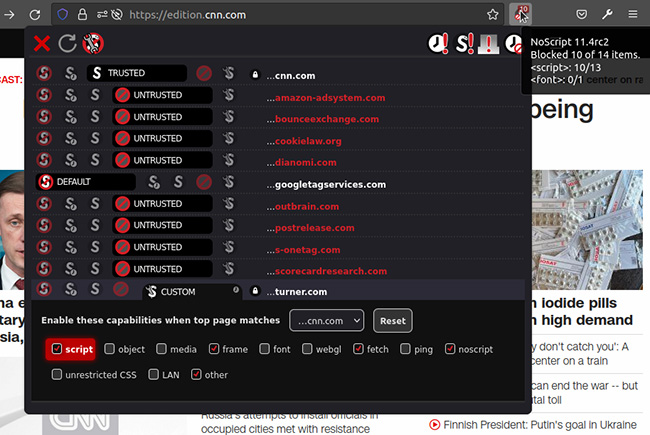This screenshot has width=650, height=435.
Task: Click the Pocket save icon
Action: click(582, 15)
